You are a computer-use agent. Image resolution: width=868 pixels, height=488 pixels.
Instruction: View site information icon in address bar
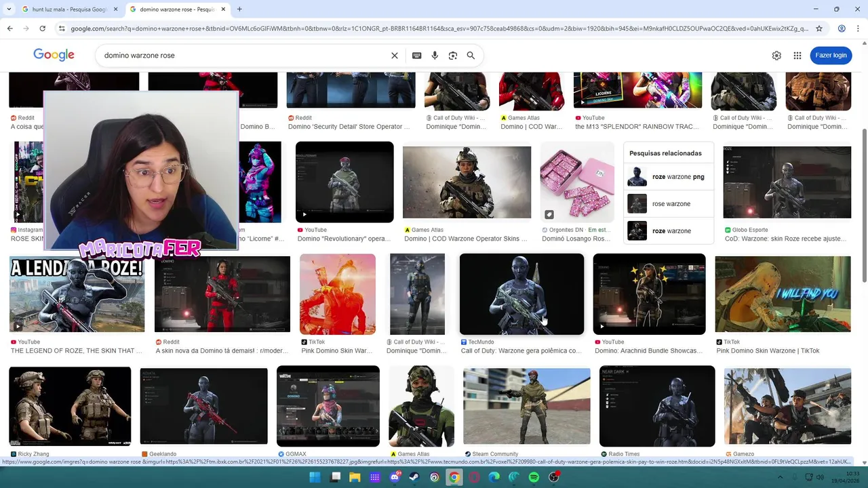pyautogui.click(x=62, y=28)
